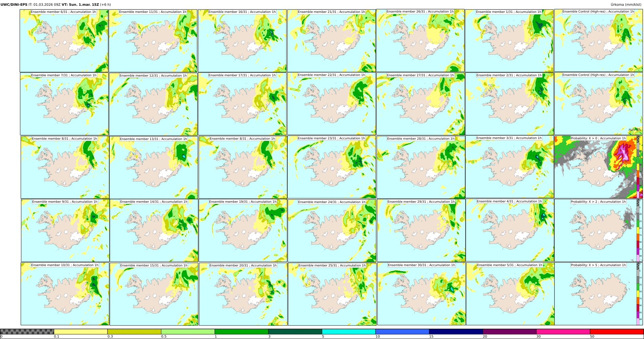
Task: Open the Ensemble member 26/31 map panel
Action: [420, 40]
